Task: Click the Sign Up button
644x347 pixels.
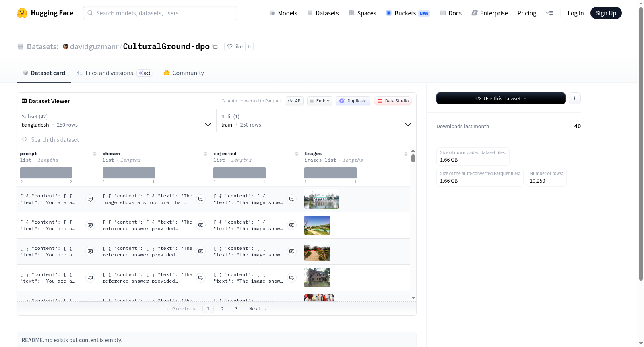Action: pyautogui.click(x=606, y=13)
